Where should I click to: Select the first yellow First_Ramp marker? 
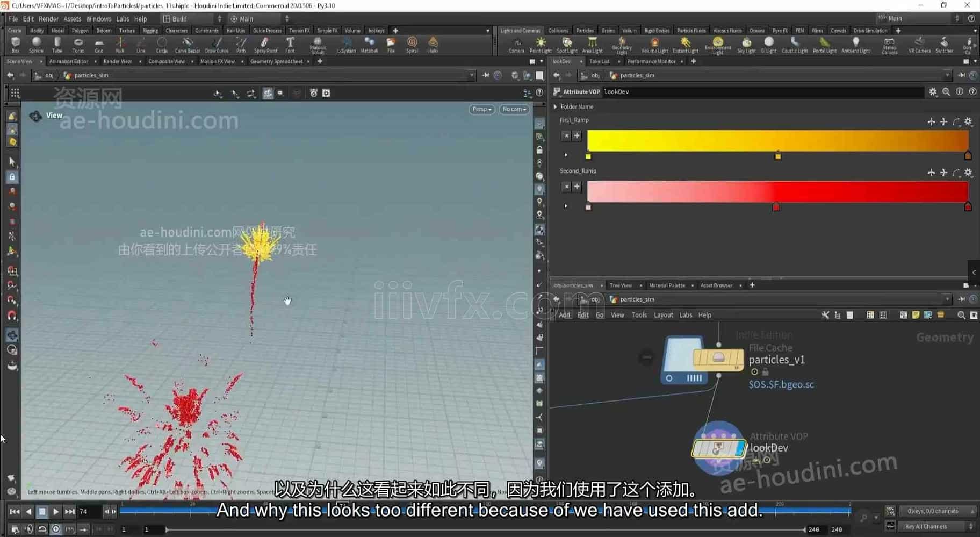click(588, 156)
